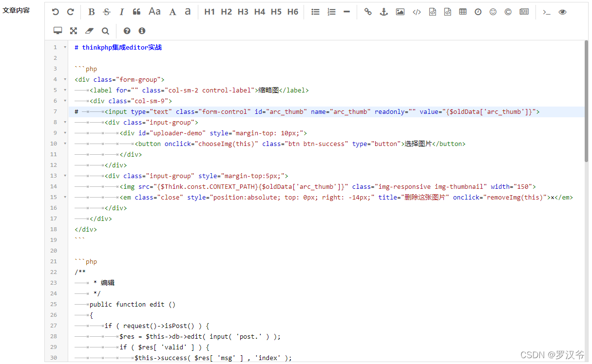The image size is (592, 364).
Task: Click the highlighted input tag on line 7
Action: pos(322,111)
